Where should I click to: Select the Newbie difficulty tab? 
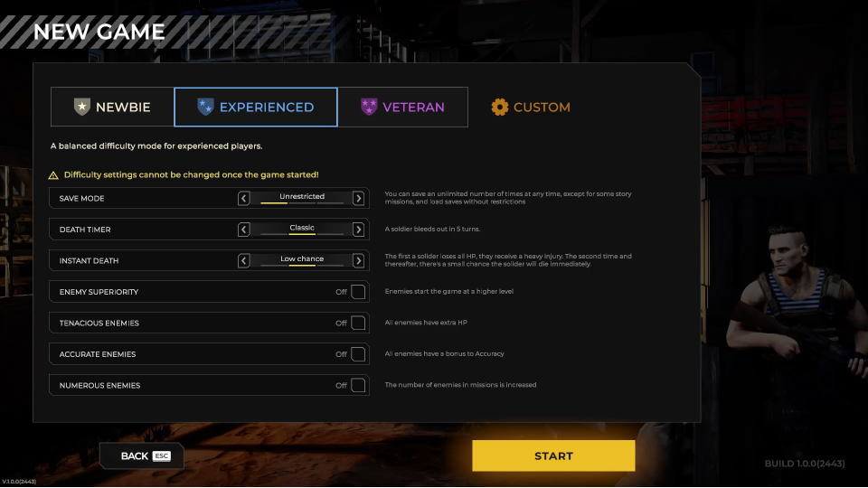coord(112,107)
